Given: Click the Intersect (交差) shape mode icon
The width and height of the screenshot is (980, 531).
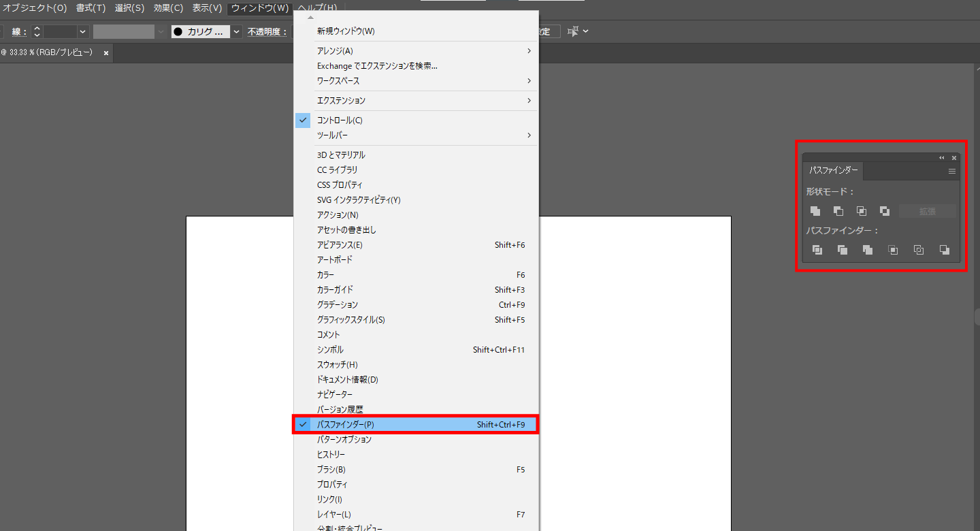Looking at the screenshot, I should [x=862, y=211].
